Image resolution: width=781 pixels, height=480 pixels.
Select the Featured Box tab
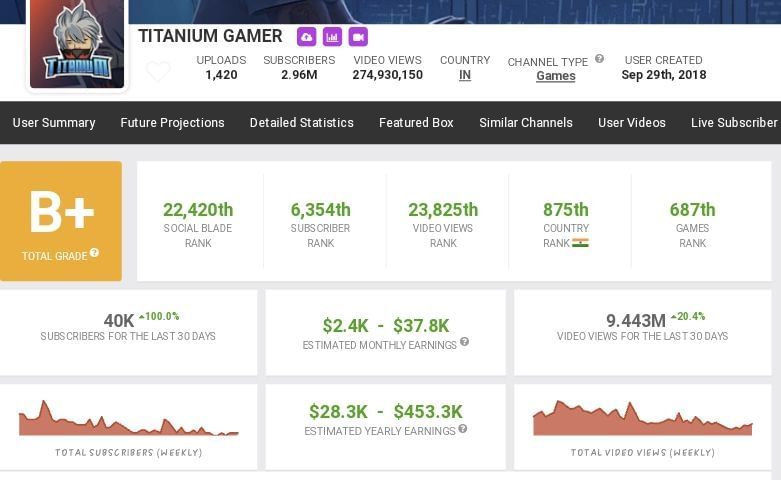(x=416, y=122)
